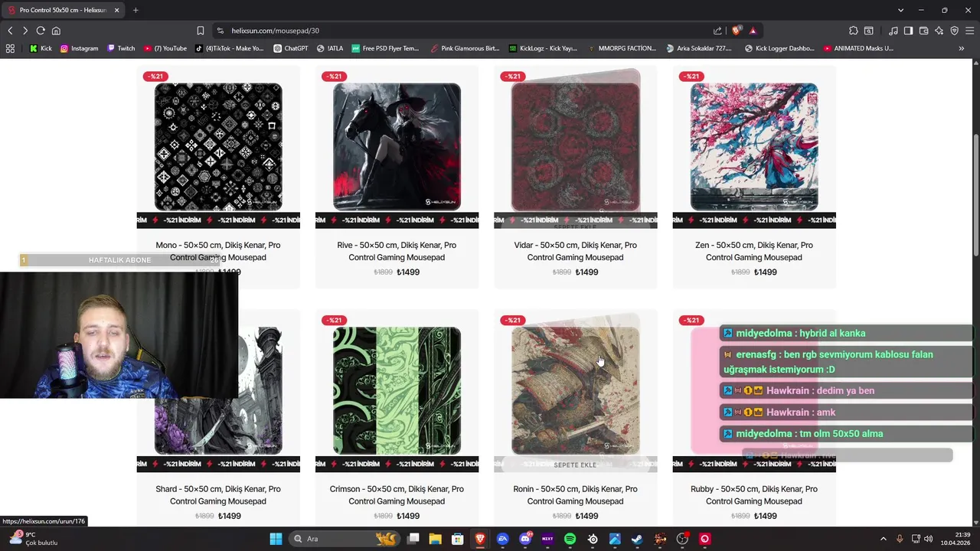Open SteelSeries app from the taskbar
980x551 pixels.
(593, 539)
